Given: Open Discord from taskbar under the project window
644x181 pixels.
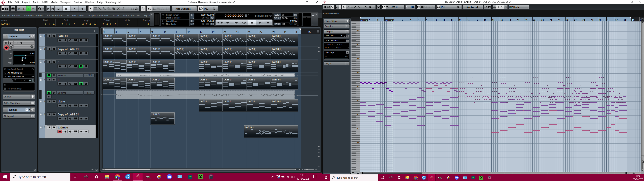Looking at the screenshot, I should (x=169, y=177).
